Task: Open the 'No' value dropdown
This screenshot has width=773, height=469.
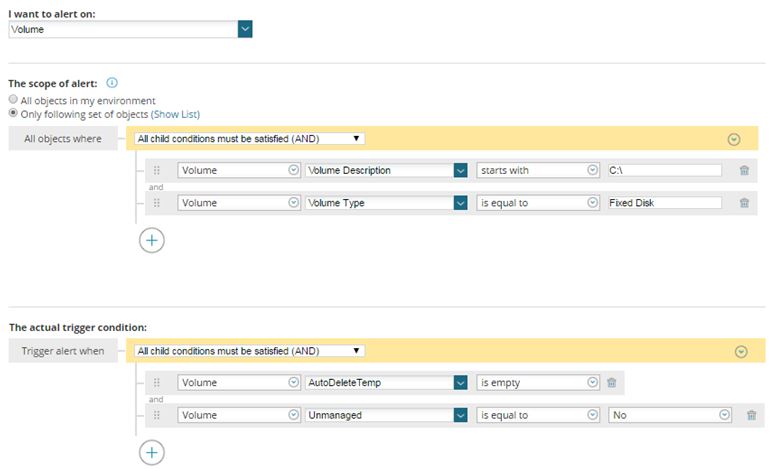Action: (670, 415)
